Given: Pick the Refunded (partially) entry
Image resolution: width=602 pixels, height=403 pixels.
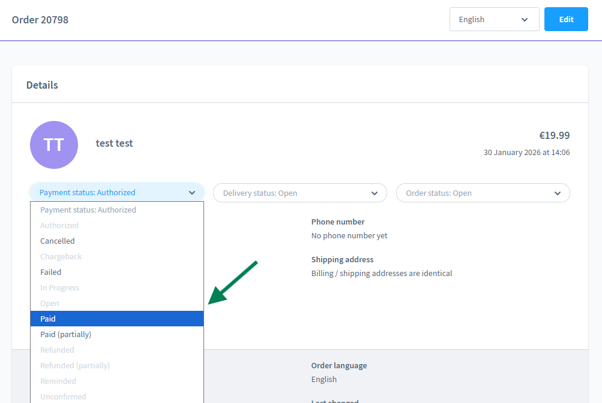Looking at the screenshot, I should coord(75,365).
